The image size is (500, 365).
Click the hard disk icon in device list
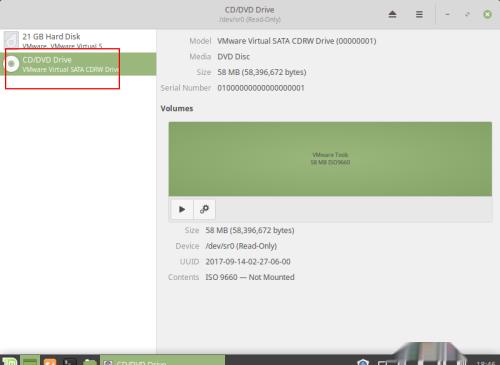(11, 40)
